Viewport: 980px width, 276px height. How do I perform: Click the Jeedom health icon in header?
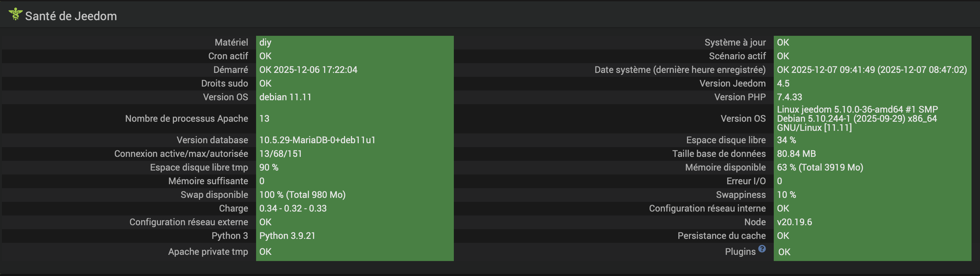(x=15, y=14)
